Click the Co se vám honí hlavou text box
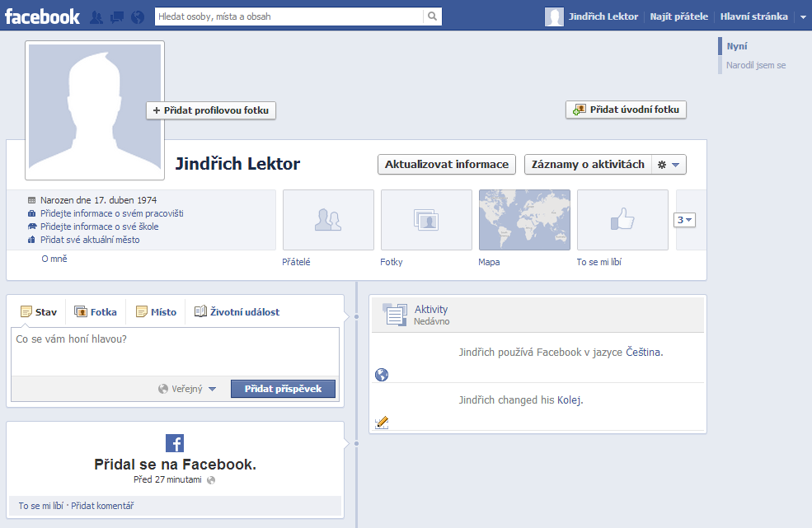 pyautogui.click(x=175, y=352)
